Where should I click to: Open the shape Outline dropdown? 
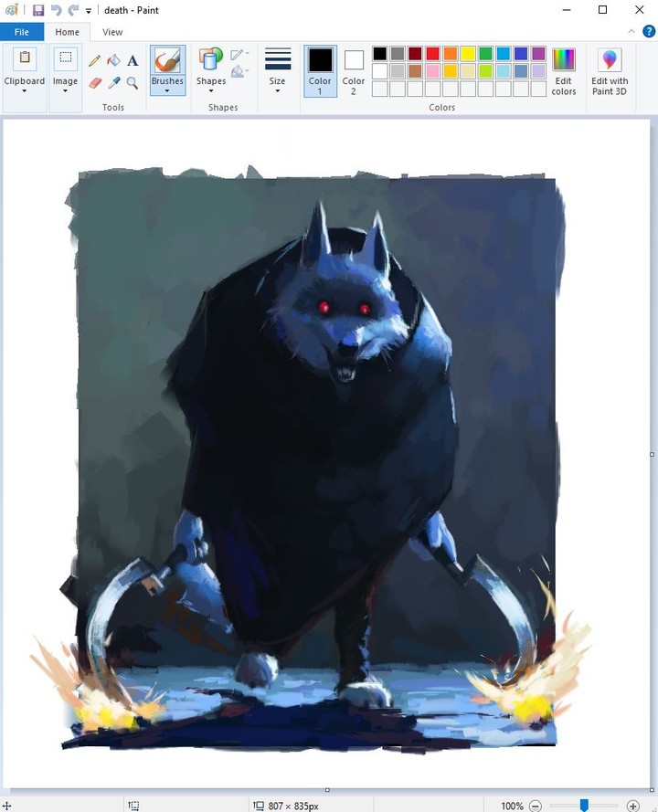click(x=239, y=55)
